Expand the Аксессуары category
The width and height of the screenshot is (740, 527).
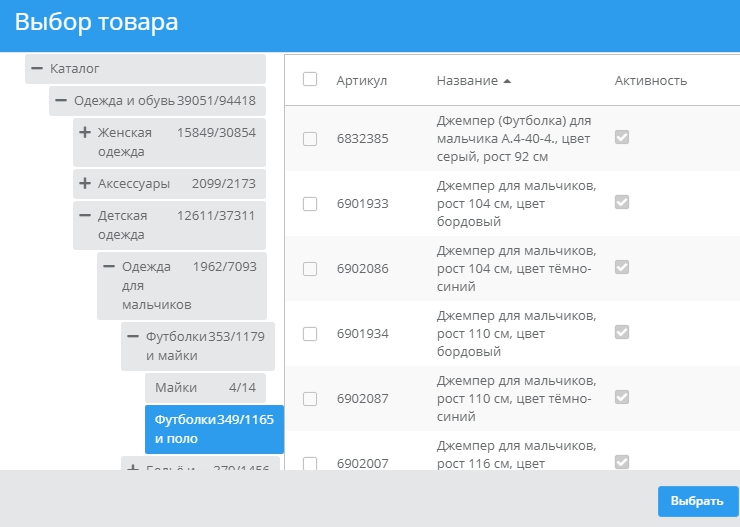coord(86,184)
